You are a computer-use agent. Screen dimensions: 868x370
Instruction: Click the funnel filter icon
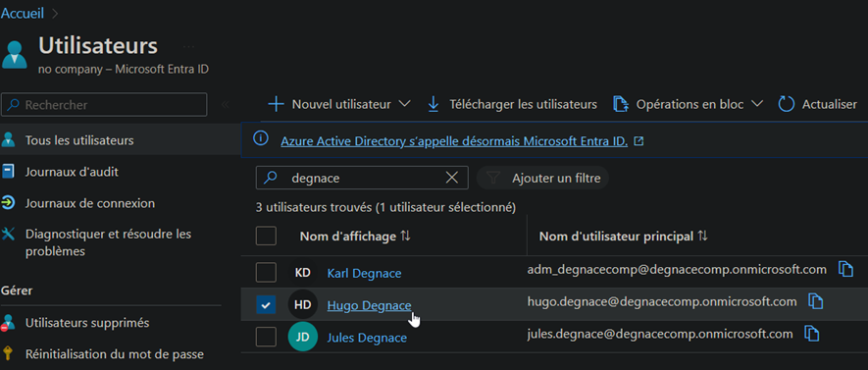[492, 178]
